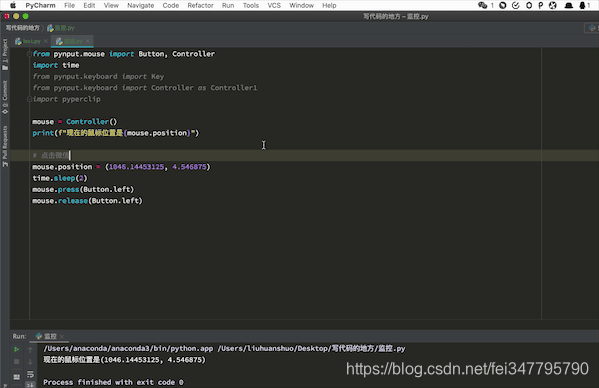Click the 现在的鼠标位置是 console output line

pos(124,360)
